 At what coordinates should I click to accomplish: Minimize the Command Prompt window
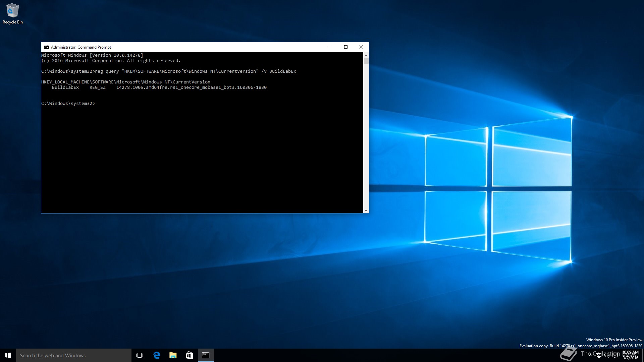click(331, 47)
